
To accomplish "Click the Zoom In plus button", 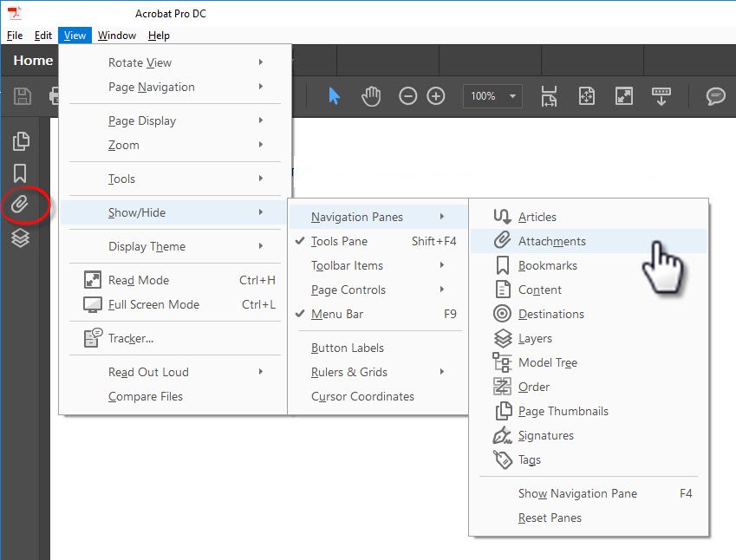I will [436, 96].
